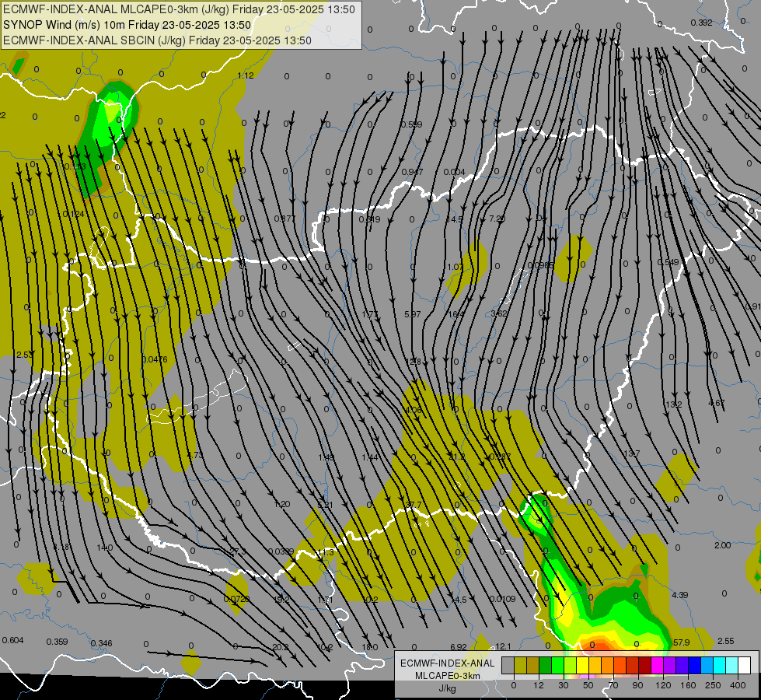Viewport: 761px width, 700px height.
Task: Choose the dark red legend swatch
Action: pyautogui.click(x=645, y=665)
